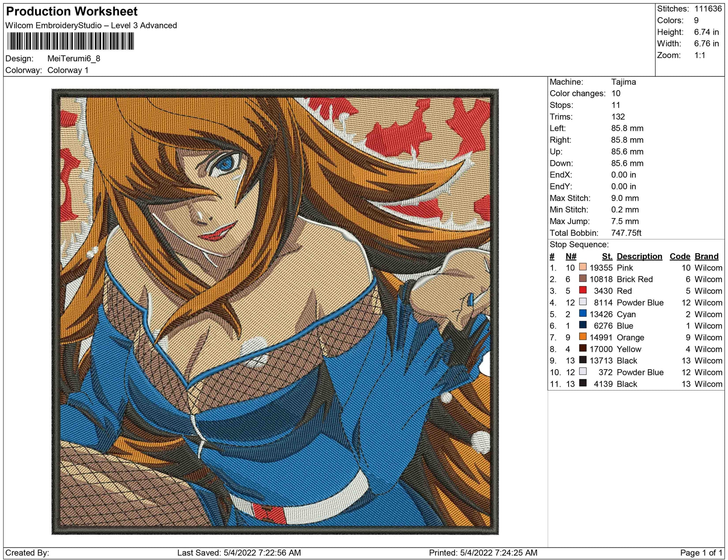
Task: Select the Red swatch in stop 3
Action: (x=582, y=290)
